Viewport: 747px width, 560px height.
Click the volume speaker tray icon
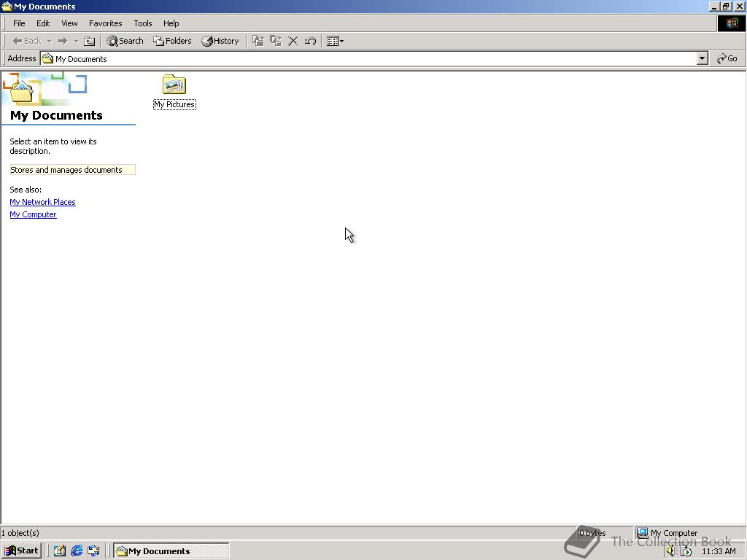[x=671, y=551]
